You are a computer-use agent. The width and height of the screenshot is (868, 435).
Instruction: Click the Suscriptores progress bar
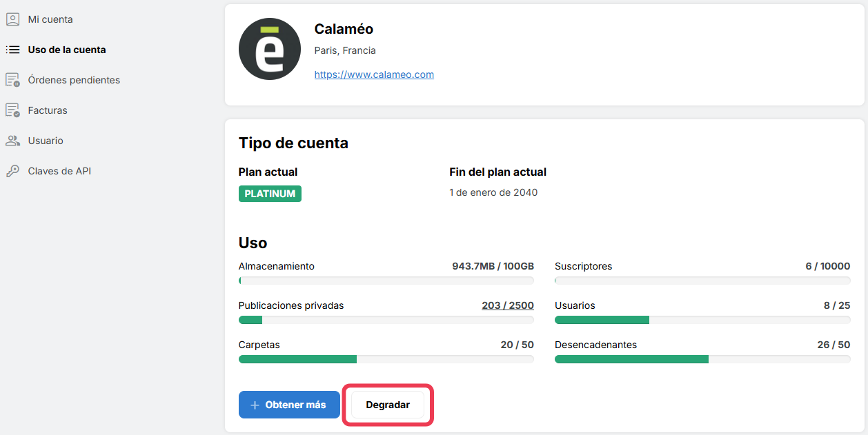pyautogui.click(x=702, y=281)
